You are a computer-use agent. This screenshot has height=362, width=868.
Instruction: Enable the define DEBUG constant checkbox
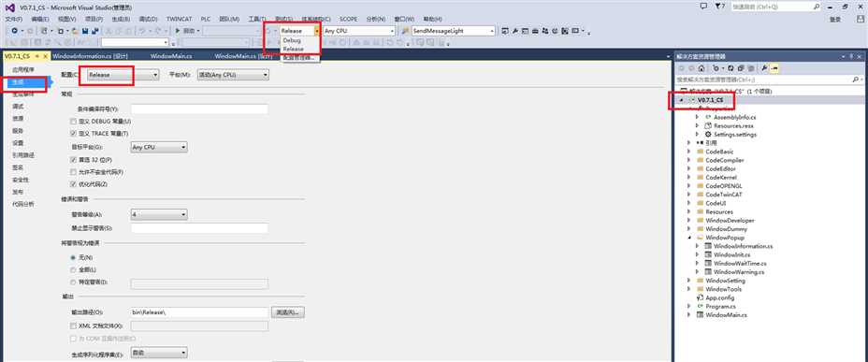[x=74, y=122]
